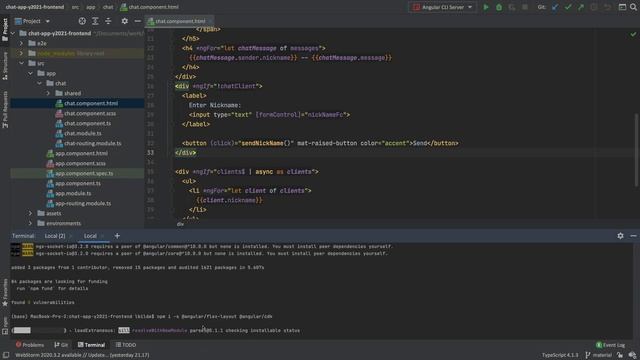Open Project panel settings gear
640x360 pixels.
tap(124, 21)
